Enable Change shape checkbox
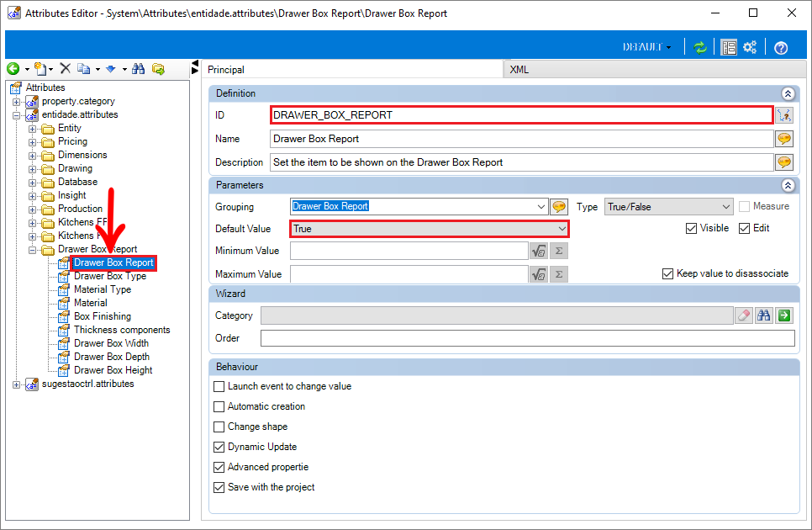Image resolution: width=812 pixels, height=530 pixels. (x=219, y=427)
